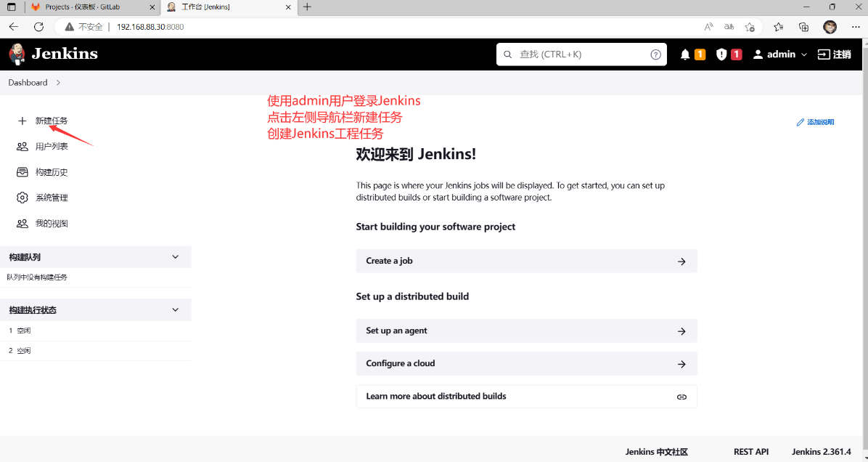Click the 构建队列 heading
This screenshot has height=462, width=868.
pos(25,257)
